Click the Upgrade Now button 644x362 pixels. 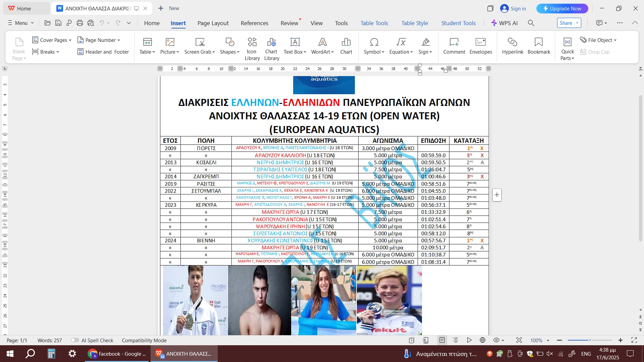point(562,8)
